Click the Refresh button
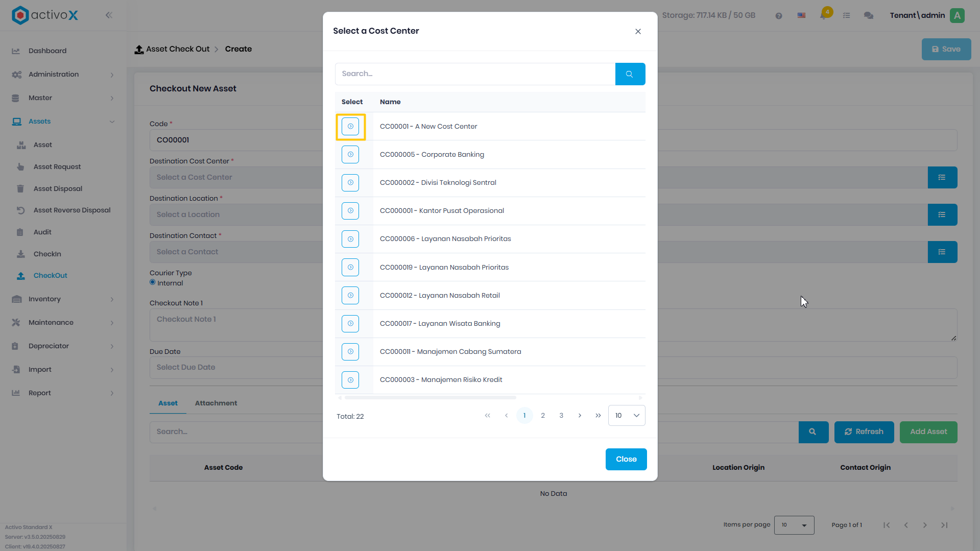 pyautogui.click(x=864, y=432)
